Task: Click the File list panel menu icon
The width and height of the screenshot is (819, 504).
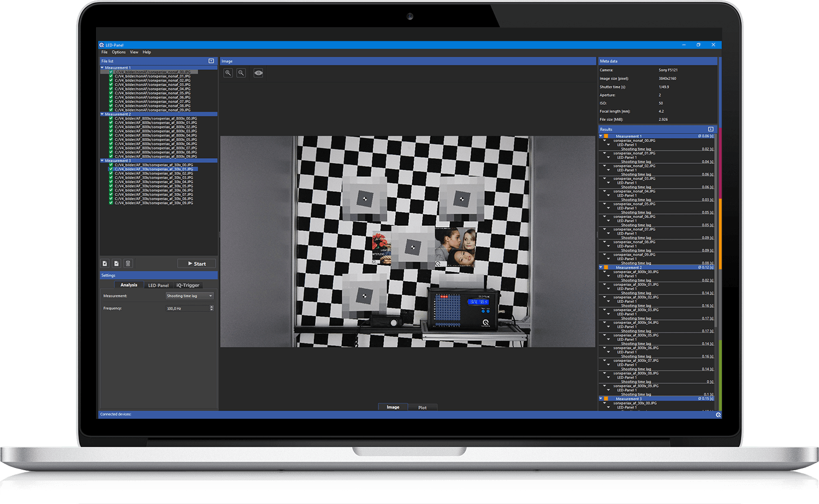Action: 211,61
